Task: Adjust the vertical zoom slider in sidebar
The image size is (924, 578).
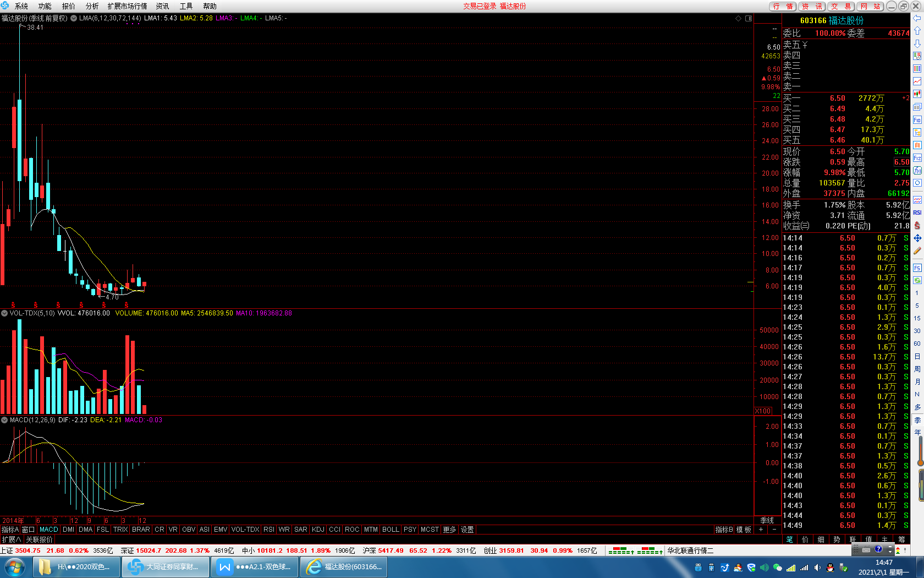Action: [x=920, y=451]
